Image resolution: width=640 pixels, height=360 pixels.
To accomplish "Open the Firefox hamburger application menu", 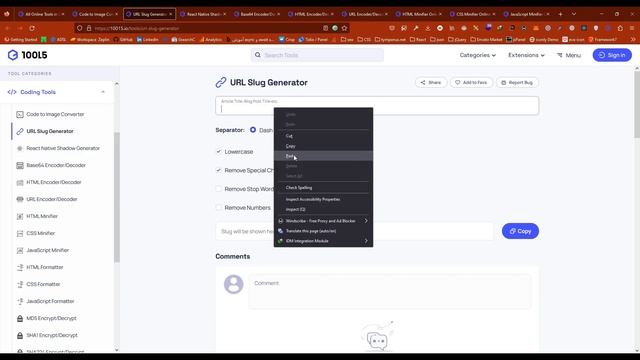I will pyautogui.click(x=632, y=28).
